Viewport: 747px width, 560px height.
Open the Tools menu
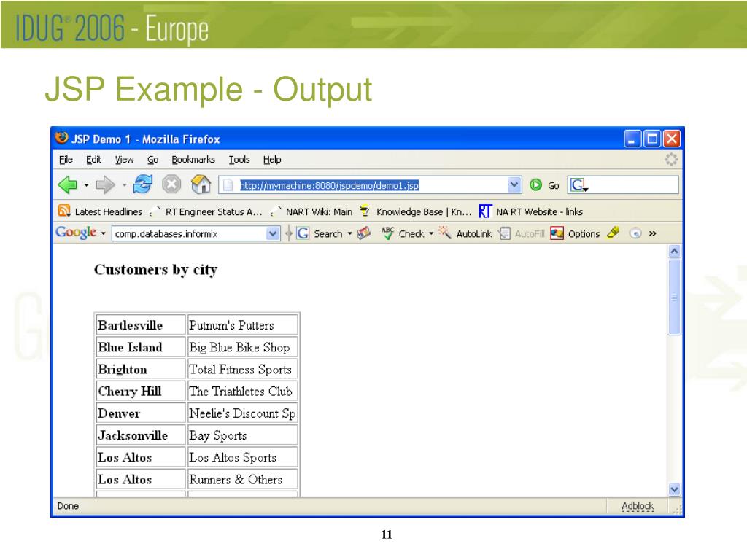pos(239,160)
